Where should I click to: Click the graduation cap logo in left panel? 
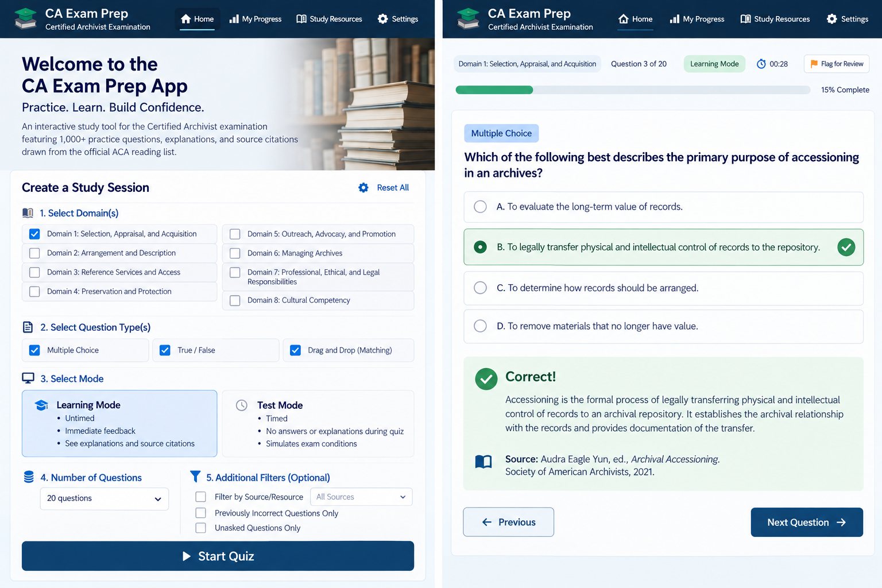(25, 18)
